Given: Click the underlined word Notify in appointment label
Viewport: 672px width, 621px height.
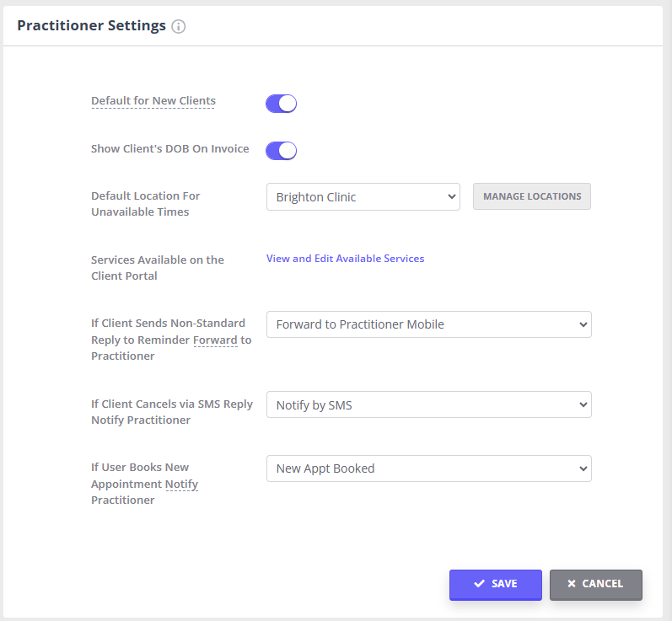Looking at the screenshot, I should pos(181,484).
